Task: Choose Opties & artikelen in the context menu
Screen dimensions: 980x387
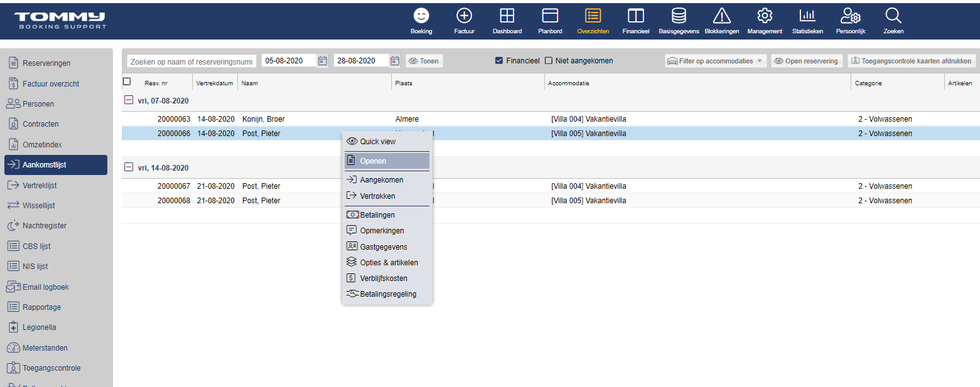Action: pyautogui.click(x=387, y=263)
